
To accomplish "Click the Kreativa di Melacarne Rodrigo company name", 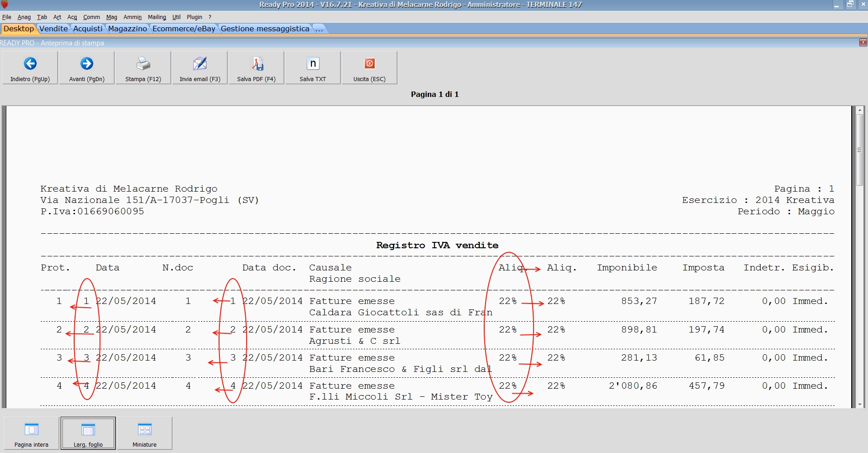I will 129,189.
